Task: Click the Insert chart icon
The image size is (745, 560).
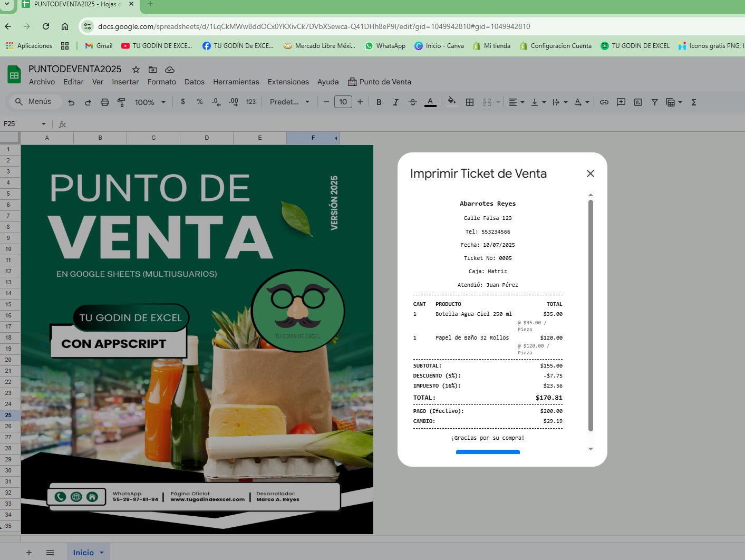Action: (x=638, y=102)
